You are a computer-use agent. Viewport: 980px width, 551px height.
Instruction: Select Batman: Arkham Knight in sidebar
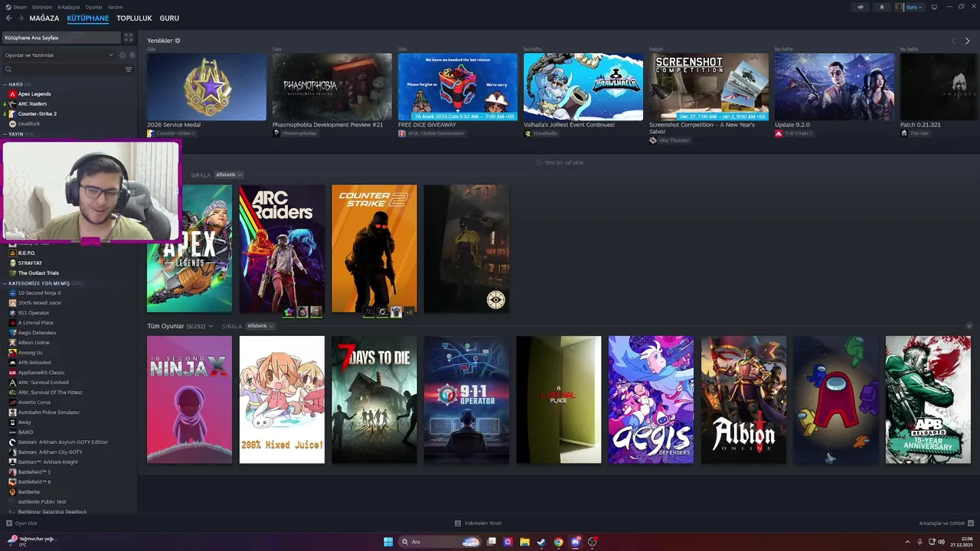(47, 462)
